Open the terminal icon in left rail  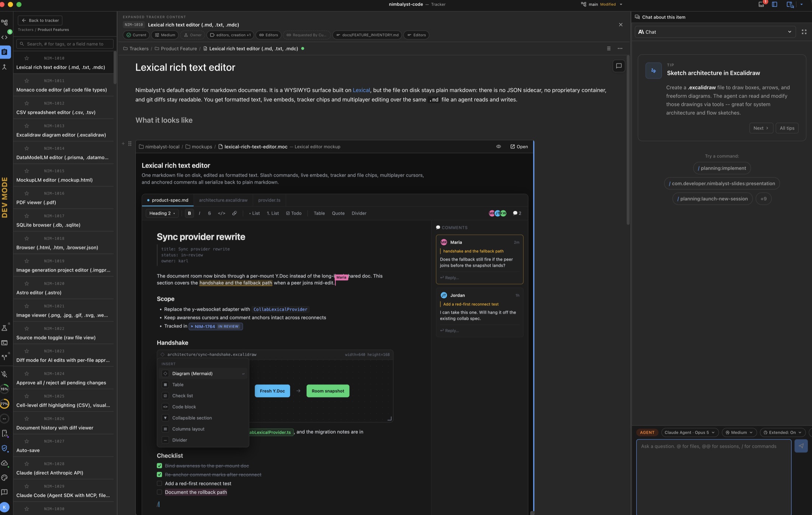click(x=4, y=343)
